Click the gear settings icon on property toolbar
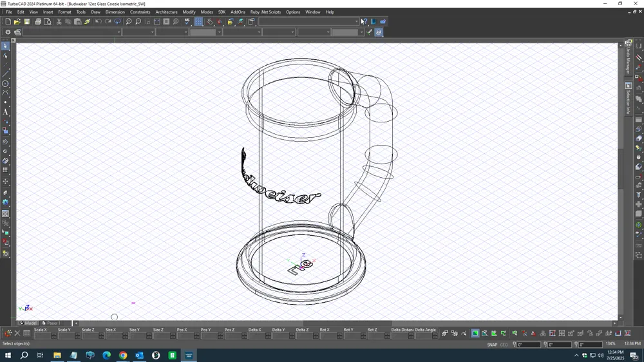This screenshot has height=362, width=644. [8, 32]
